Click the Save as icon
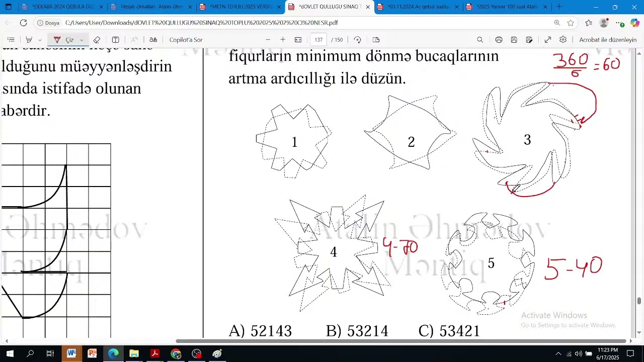644x362 pixels. coord(529,40)
